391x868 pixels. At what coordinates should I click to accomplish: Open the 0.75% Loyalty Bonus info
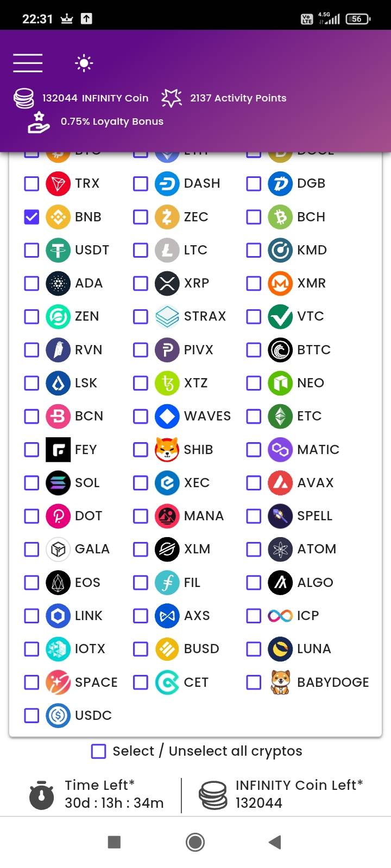click(x=112, y=122)
